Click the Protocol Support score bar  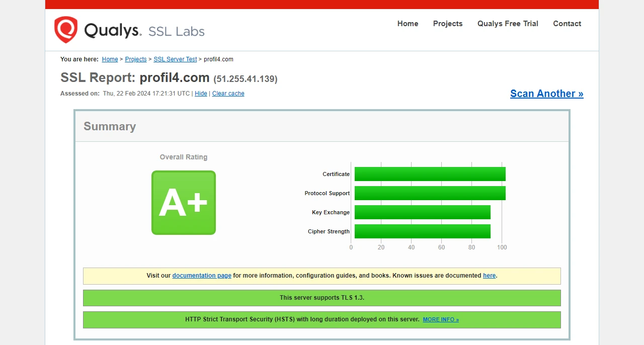pos(430,193)
